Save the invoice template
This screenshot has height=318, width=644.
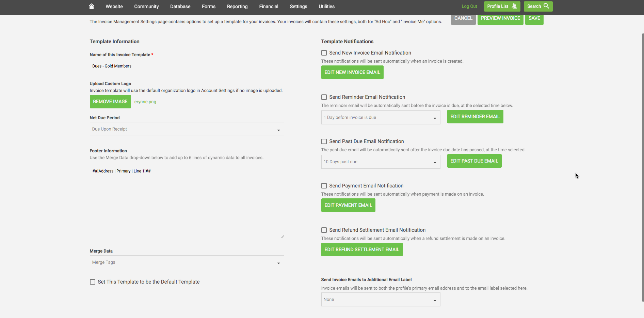pyautogui.click(x=534, y=18)
